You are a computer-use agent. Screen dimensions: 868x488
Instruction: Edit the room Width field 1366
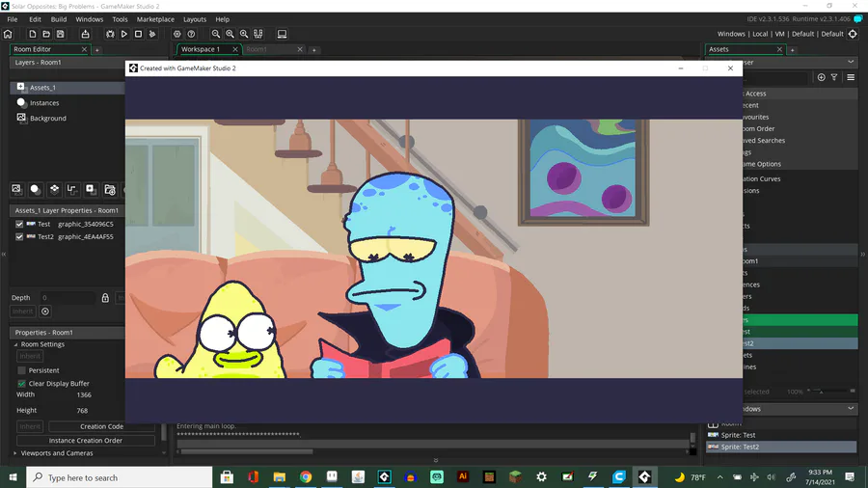pyautogui.click(x=84, y=395)
